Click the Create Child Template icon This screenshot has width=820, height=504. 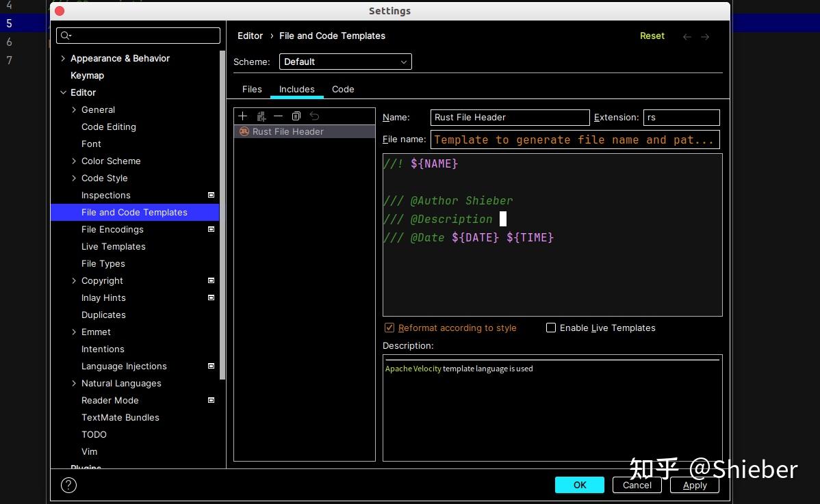click(x=261, y=116)
